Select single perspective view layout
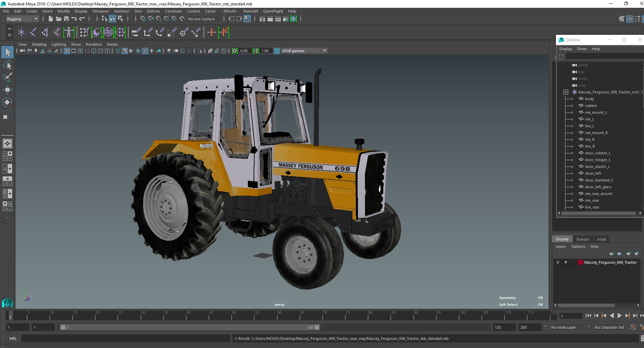 [x=7, y=144]
